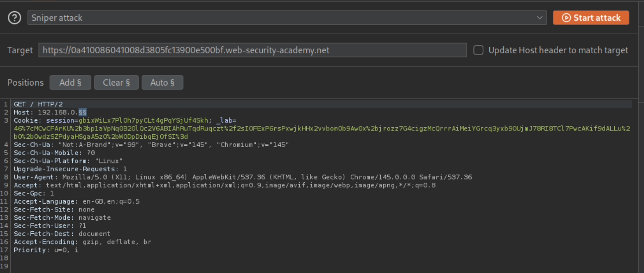Click the Accept-Language header line

76,201
